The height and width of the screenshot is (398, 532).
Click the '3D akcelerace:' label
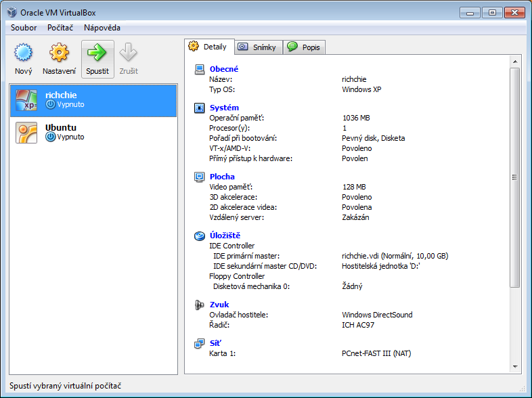pyautogui.click(x=234, y=197)
